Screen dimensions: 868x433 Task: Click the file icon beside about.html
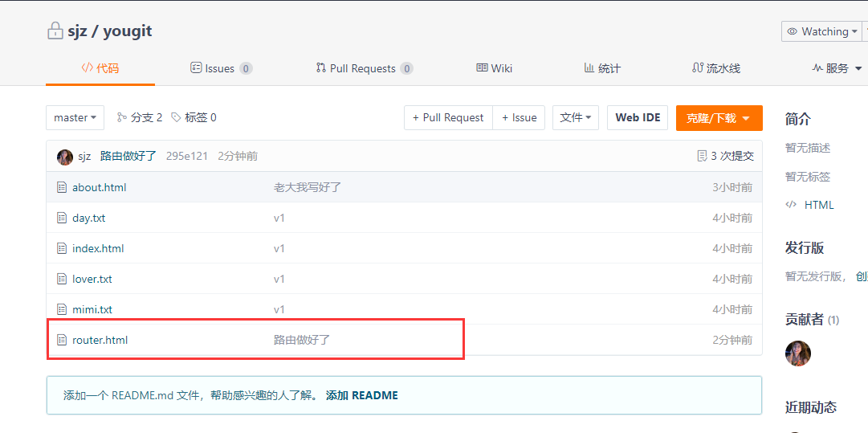(x=62, y=187)
